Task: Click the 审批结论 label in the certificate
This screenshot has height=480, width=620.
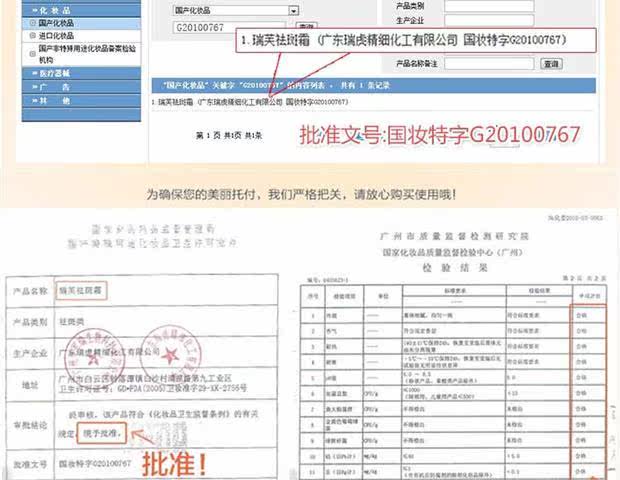Action: coord(30,425)
